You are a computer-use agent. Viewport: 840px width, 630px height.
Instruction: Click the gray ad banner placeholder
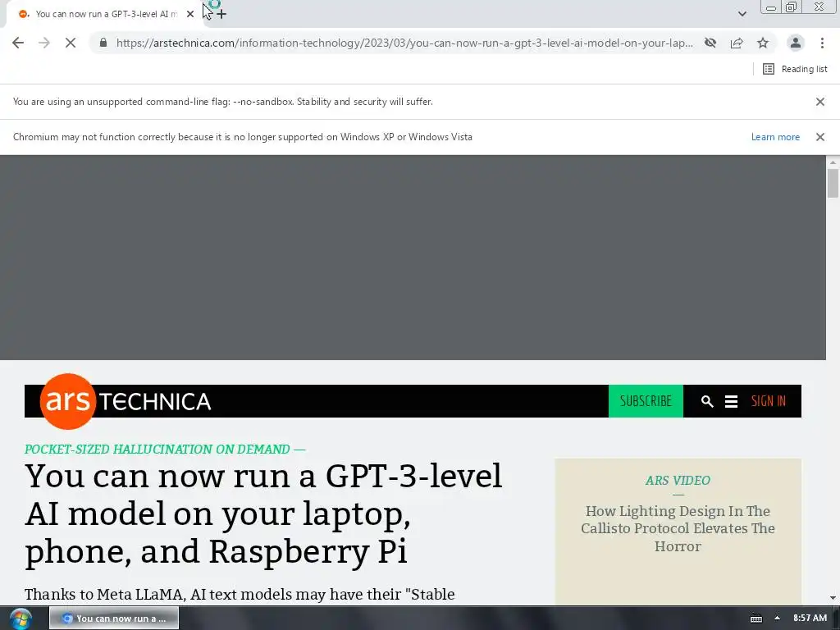(413, 258)
